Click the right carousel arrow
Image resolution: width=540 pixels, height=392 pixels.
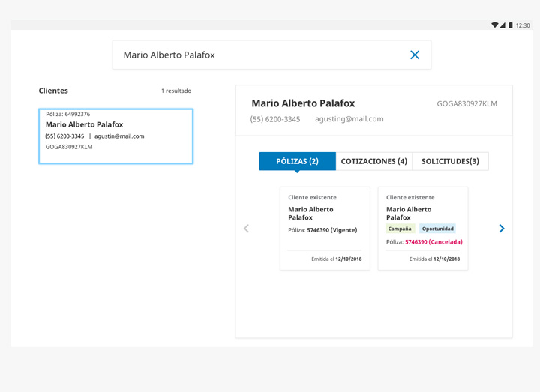click(502, 229)
